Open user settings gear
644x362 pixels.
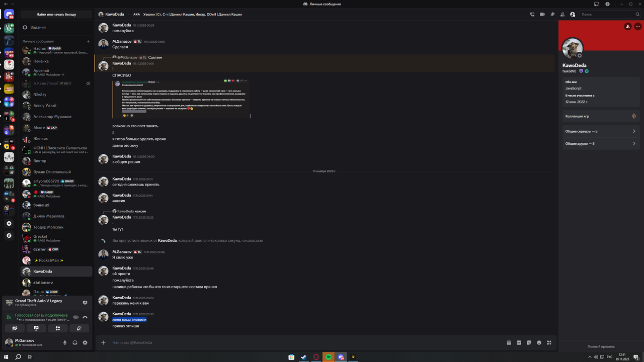pyautogui.click(x=85, y=343)
